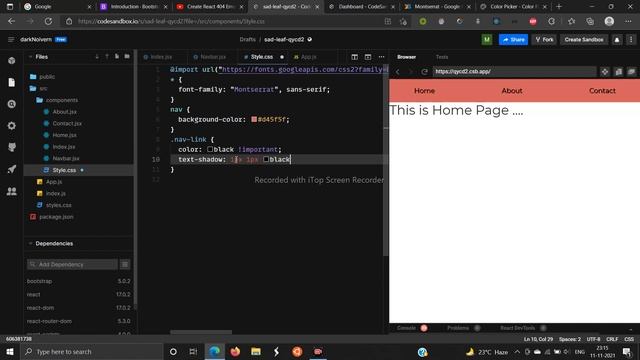Expand the public folder

[42, 77]
